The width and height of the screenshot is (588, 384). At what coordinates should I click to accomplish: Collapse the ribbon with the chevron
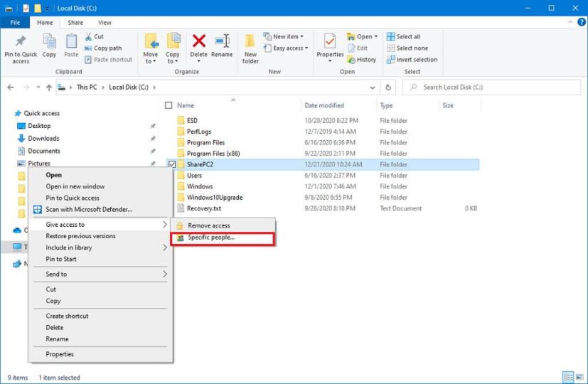click(x=570, y=23)
